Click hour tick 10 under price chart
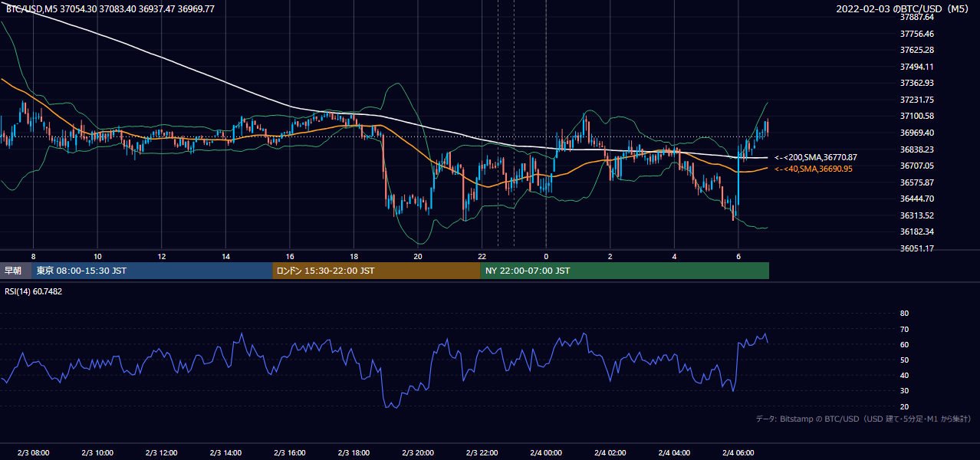The height and width of the screenshot is (460, 980). tap(97, 256)
